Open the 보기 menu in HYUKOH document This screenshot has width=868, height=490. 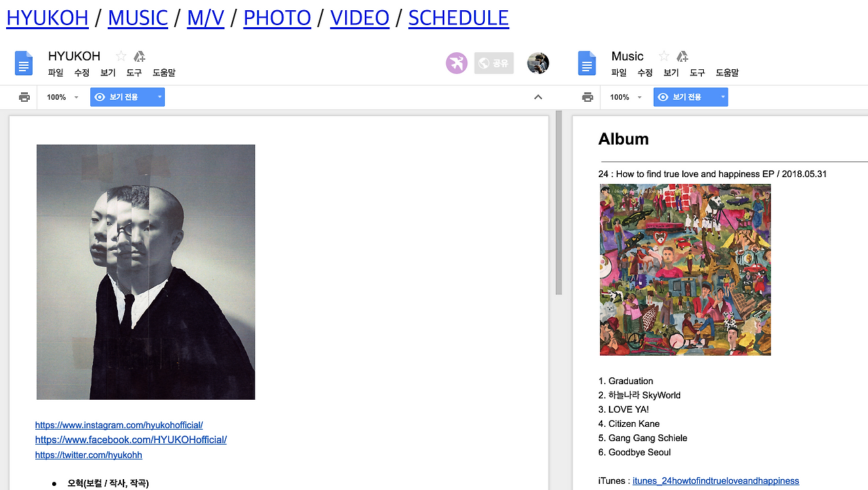click(108, 73)
